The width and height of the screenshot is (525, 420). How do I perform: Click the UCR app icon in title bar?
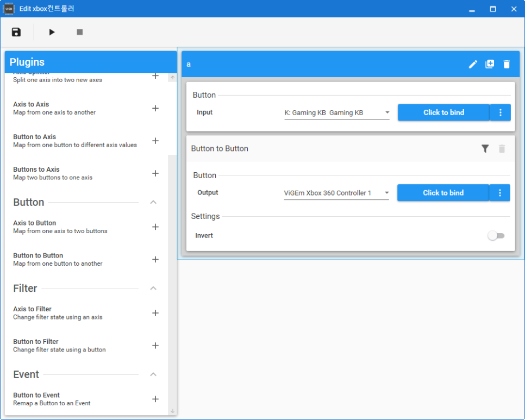(x=9, y=9)
